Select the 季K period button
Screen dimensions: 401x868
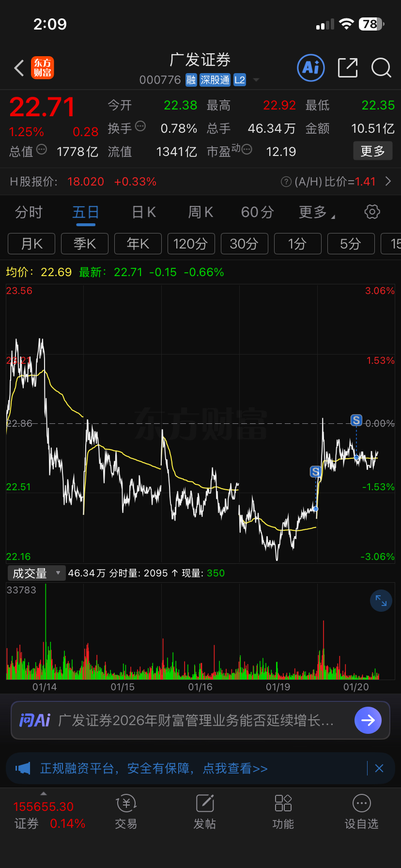85,244
